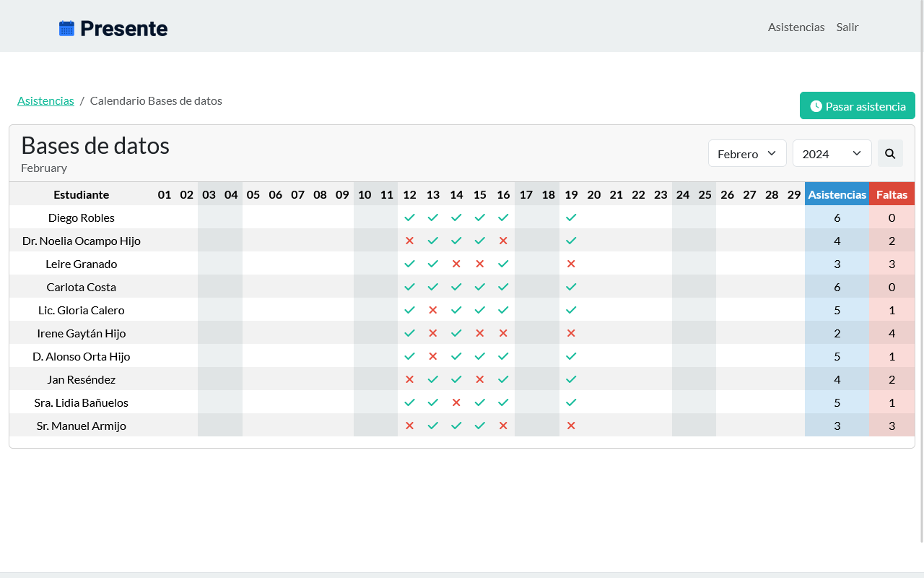Follow the Asistencias breadcrumb link
924x578 pixels.
point(45,100)
